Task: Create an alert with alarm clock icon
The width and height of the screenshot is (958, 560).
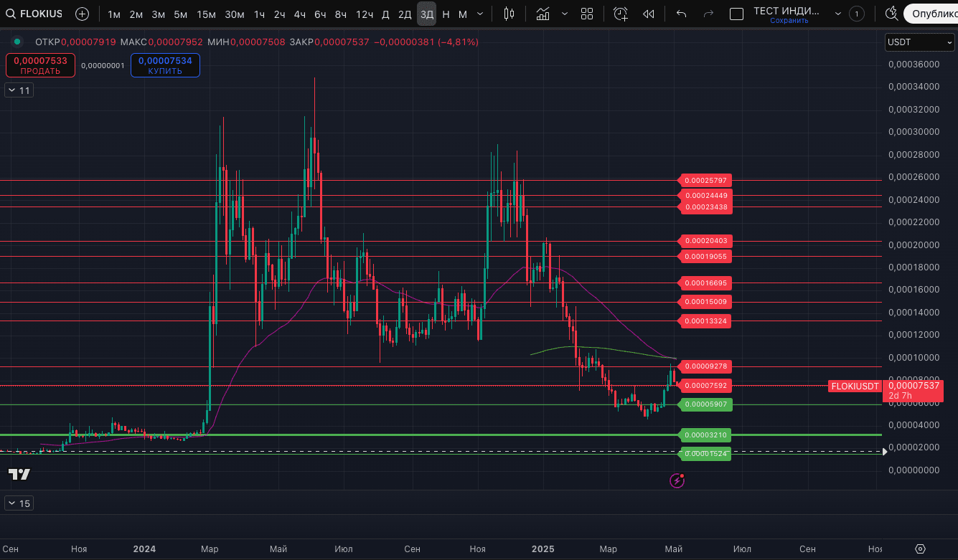Action: 621,14
